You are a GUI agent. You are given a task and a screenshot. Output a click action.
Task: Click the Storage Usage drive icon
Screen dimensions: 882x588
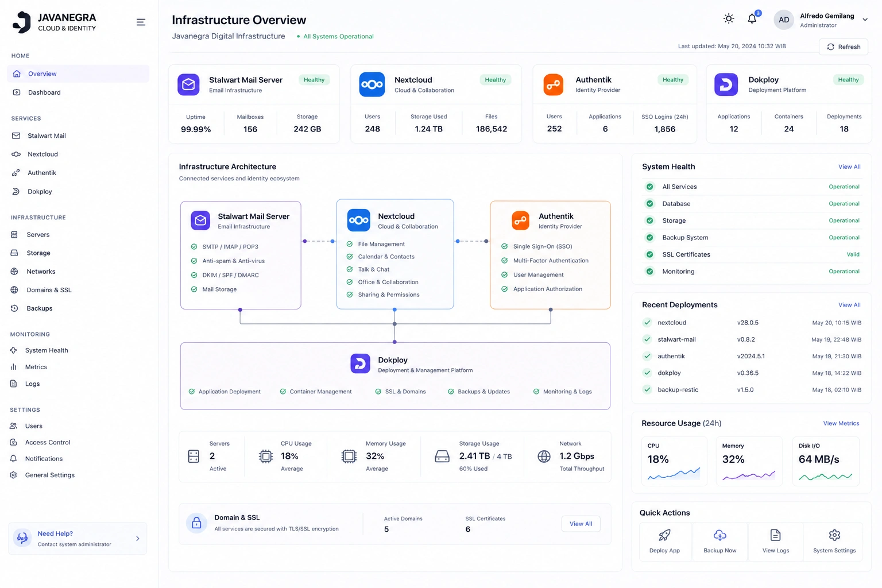pyautogui.click(x=442, y=457)
